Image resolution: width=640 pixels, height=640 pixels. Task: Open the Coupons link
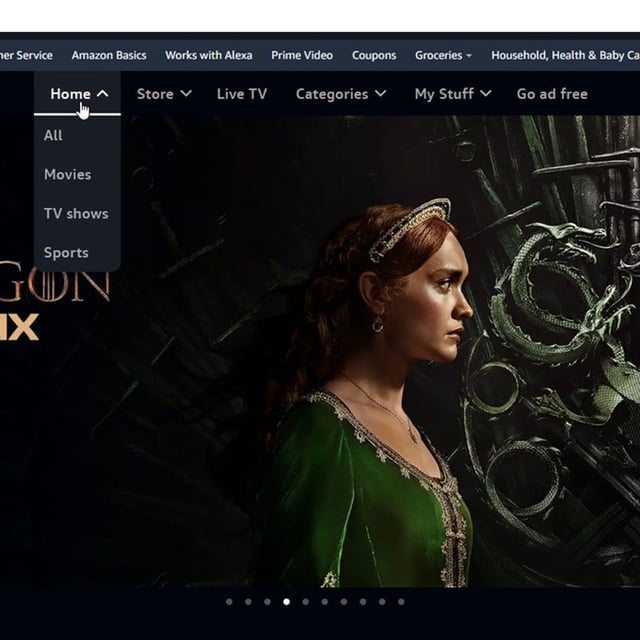coord(374,55)
